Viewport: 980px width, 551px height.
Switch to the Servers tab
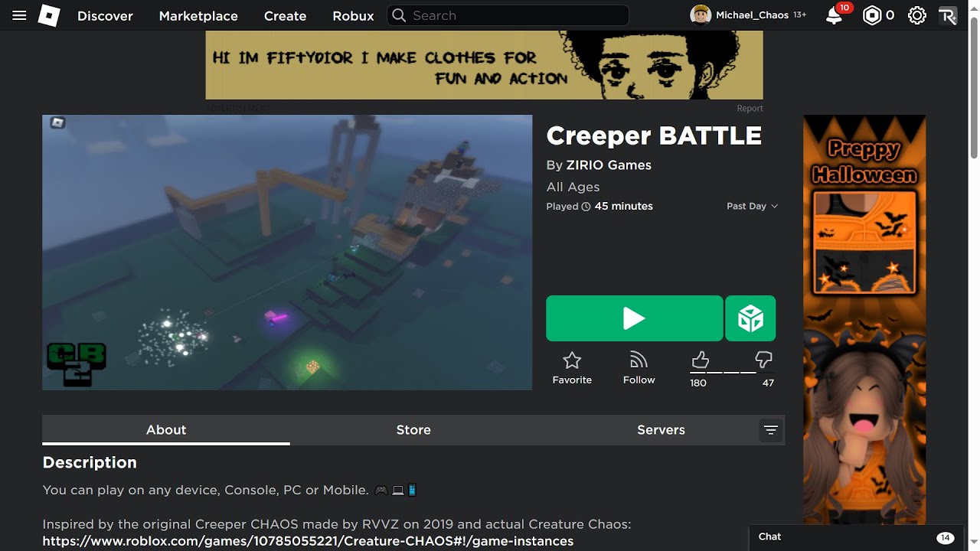(661, 430)
